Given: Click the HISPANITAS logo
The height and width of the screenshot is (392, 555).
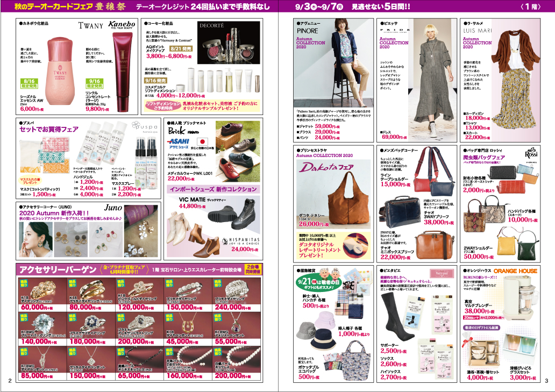Looking at the screenshot, I should click(x=241, y=241).
